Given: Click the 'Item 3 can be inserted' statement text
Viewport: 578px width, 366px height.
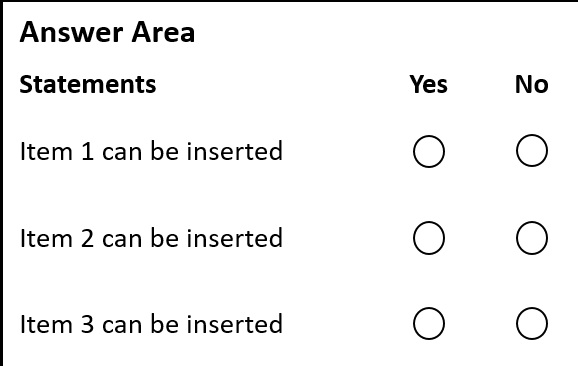Looking at the screenshot, I should [151, 324].
